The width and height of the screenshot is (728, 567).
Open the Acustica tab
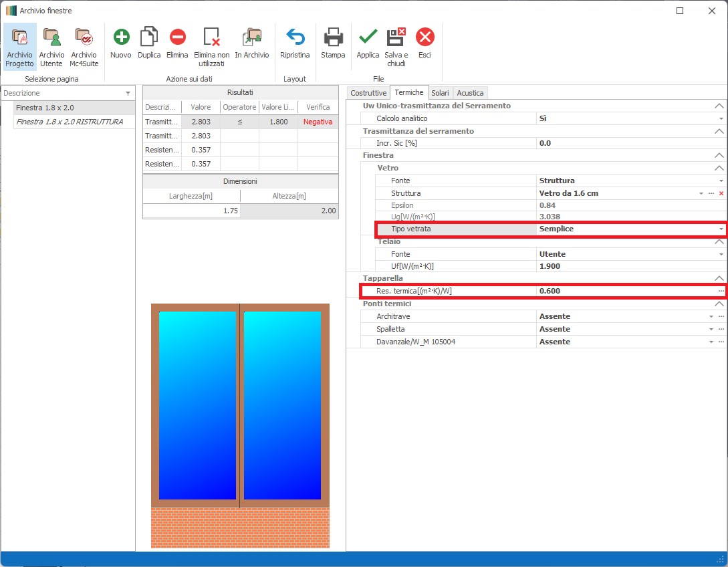tap(470, 93)
